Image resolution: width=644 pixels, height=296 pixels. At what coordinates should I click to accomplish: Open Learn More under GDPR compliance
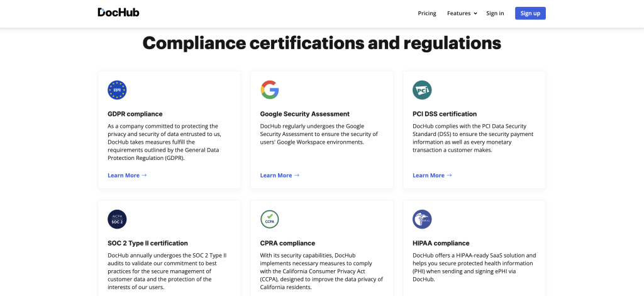coord(124,175)
